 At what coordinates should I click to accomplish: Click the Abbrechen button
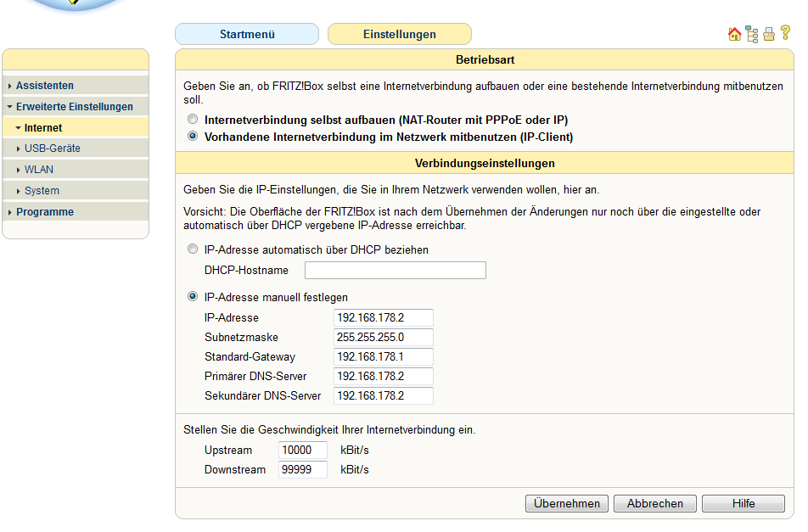[655, 503]
